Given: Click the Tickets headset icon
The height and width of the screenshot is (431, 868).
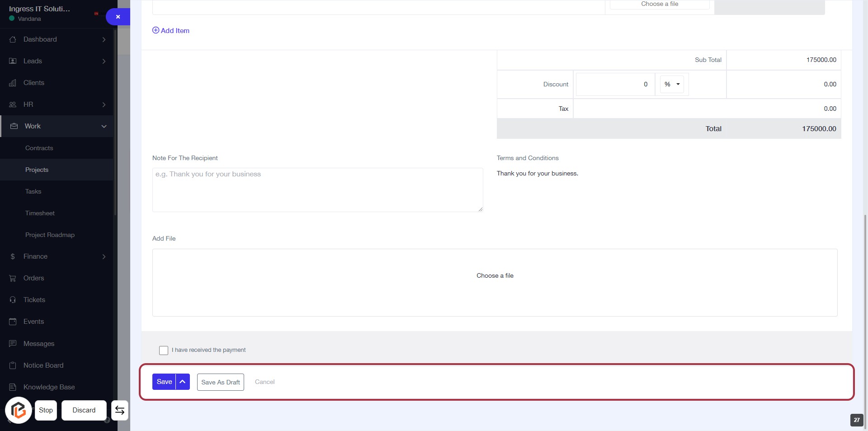Looking at the screenshot, I should click(x=13, y=300).
